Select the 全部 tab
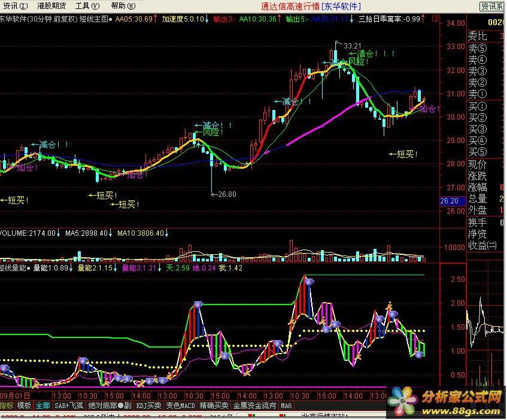The height and width of the screenshot is (420, 507). pos(42,406)
